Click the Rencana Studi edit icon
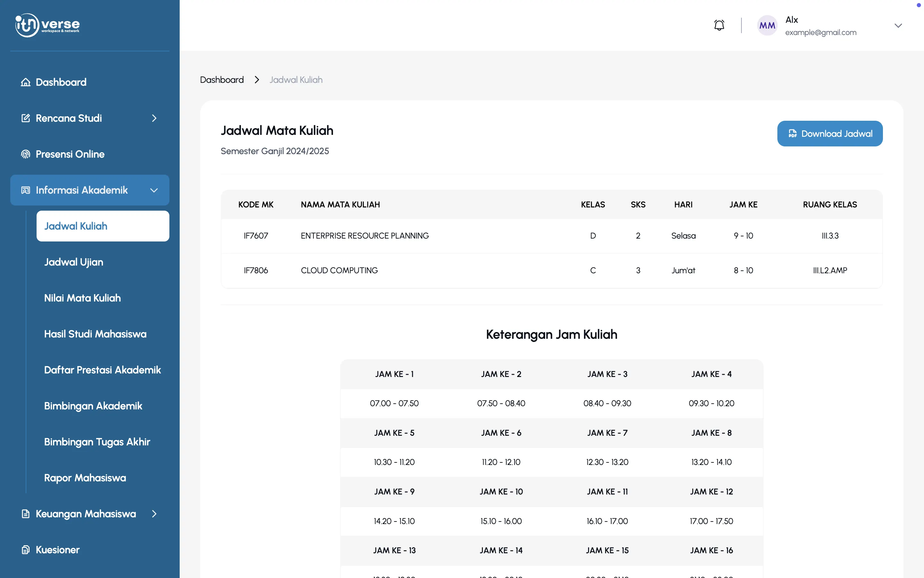The height and width of the screenshot is (578, 924). [26, 118]
